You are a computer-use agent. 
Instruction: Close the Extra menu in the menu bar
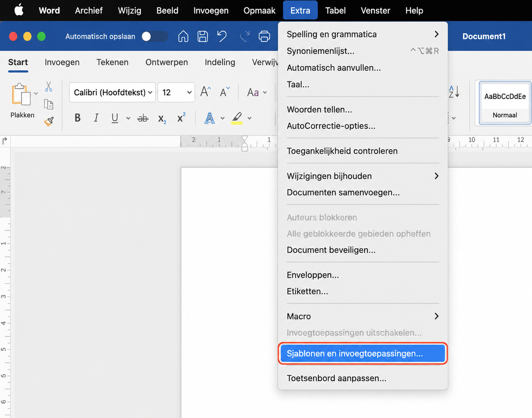tap(300, 11)
